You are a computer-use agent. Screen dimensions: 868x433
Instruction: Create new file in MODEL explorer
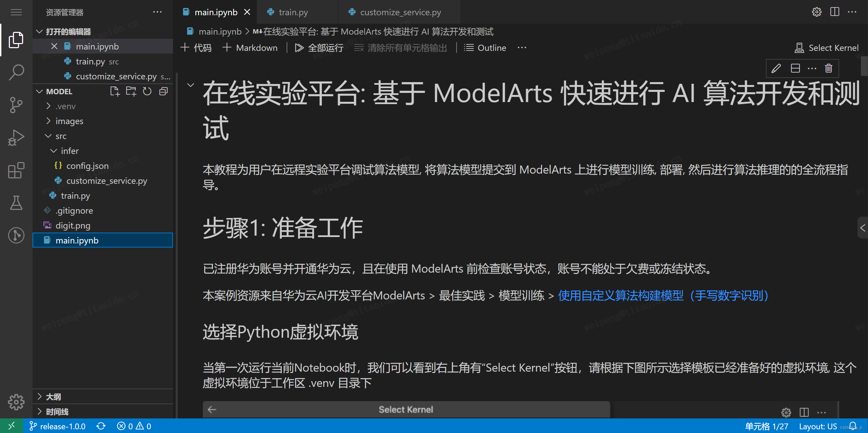(x=115, y=91)
